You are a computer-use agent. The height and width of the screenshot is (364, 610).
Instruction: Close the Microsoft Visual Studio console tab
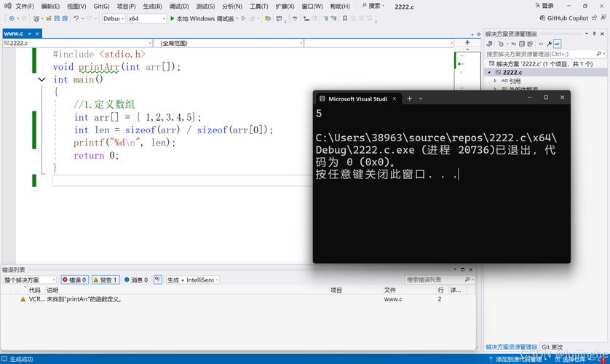(394, 99)
